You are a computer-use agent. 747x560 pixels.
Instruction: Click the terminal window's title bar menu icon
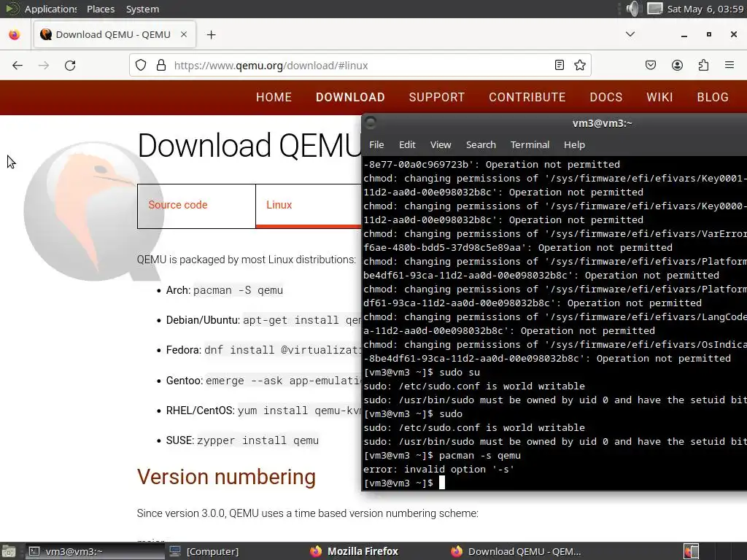click(x=371, y=122)
